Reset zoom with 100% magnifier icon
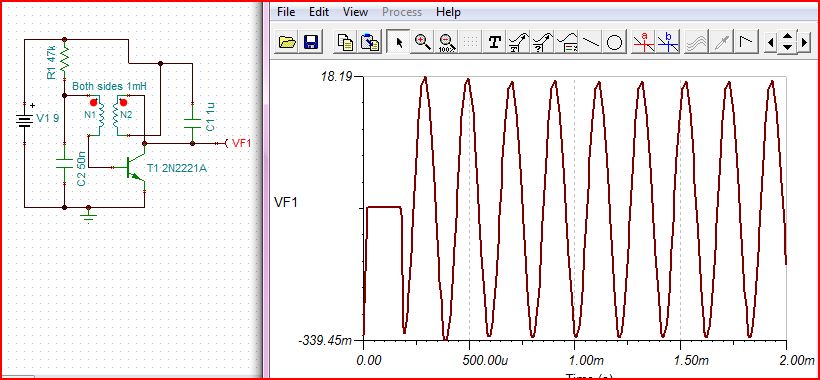The image size is (820, 380). click(446, 42)
